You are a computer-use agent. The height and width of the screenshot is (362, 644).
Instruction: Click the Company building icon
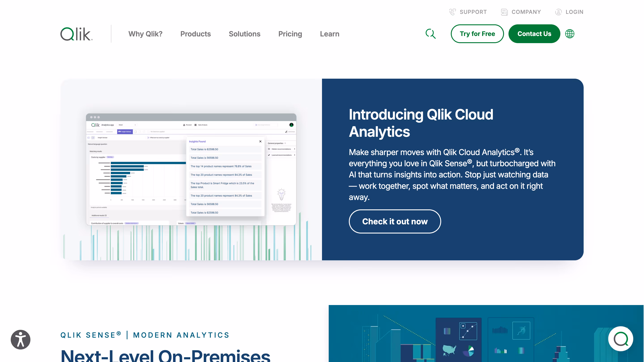point(504,12)
